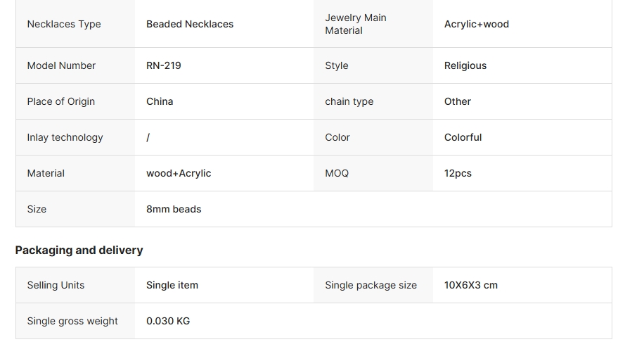Select model number RN-219
This screenshot has width=644, height=361.
pos(164,65)
